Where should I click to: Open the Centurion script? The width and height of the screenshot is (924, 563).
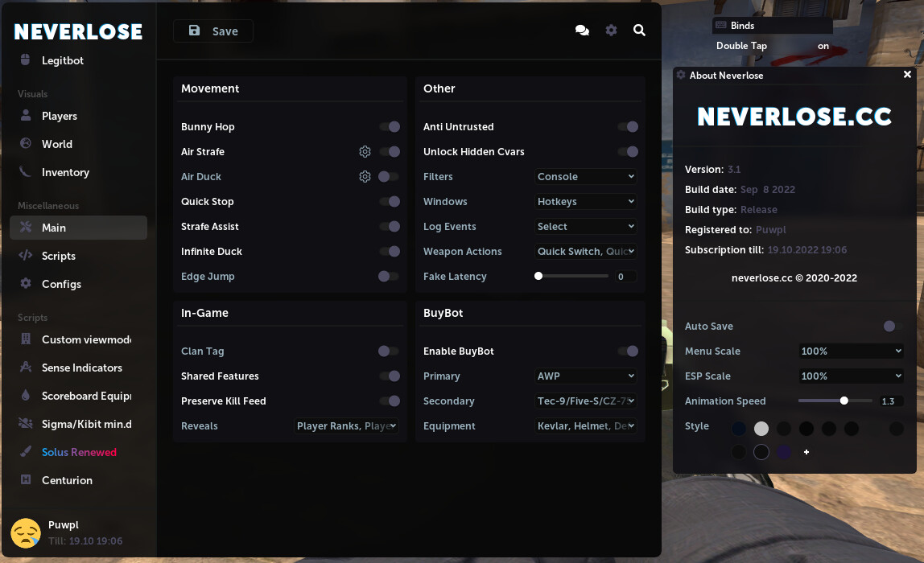[x=78, y=480]
